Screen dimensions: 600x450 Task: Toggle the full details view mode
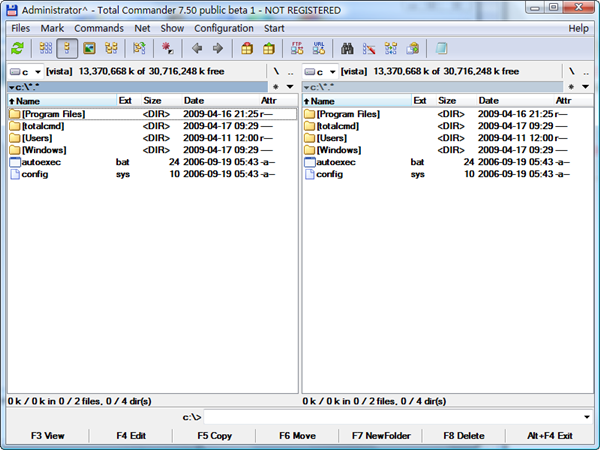point(68,48)
